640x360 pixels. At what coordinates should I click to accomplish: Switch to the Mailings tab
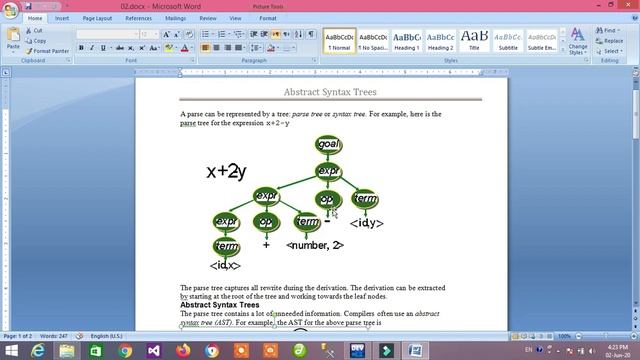[176, 18]
